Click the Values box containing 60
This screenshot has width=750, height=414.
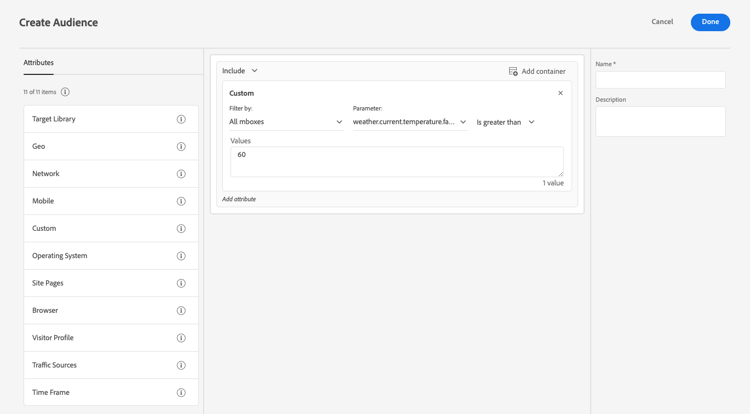pos(397,162)
